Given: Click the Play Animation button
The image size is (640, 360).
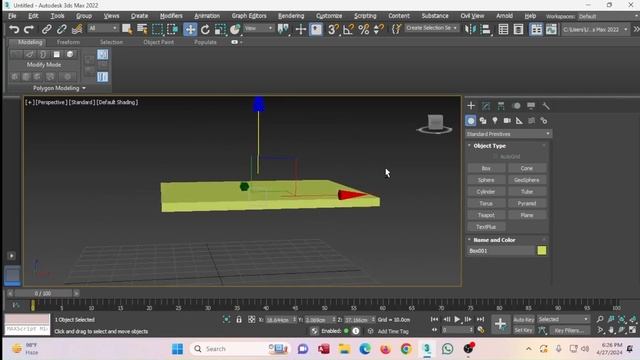Looking at the screenshot, I should [x=457, y=320].
